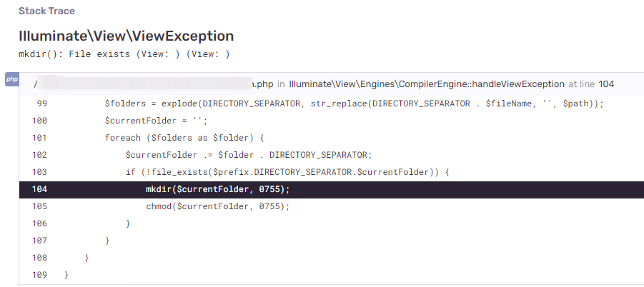
Task: Click the $currentFolder concatenation on line 102
Action: pyautogui.click(x=249, y=155)
